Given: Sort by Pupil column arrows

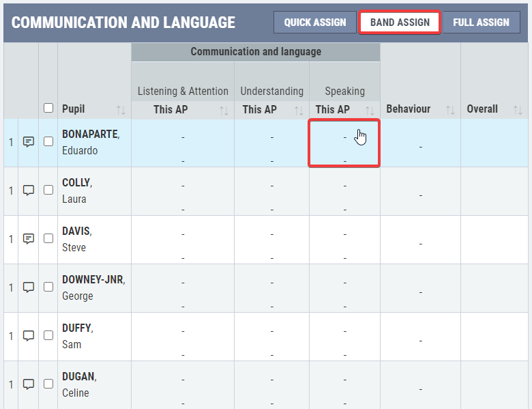Looking at the screenshot, I should [x=121, y=110].
